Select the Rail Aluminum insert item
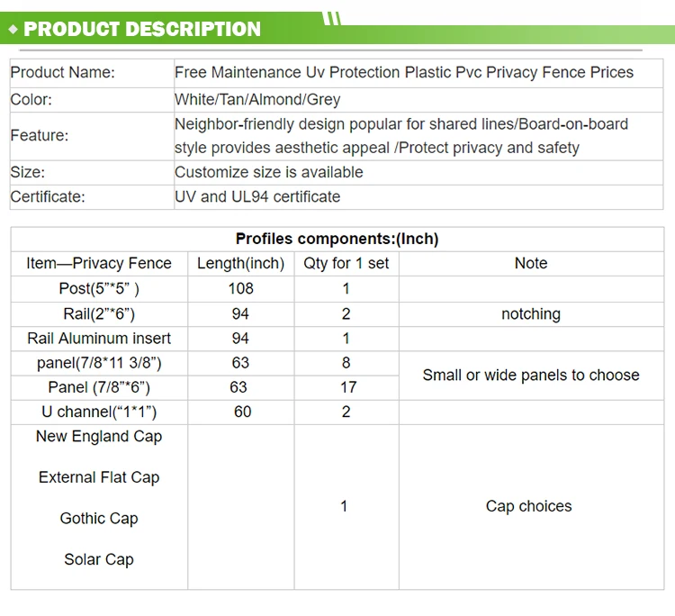This screenshot has height=616, width=675. (99, 339)
